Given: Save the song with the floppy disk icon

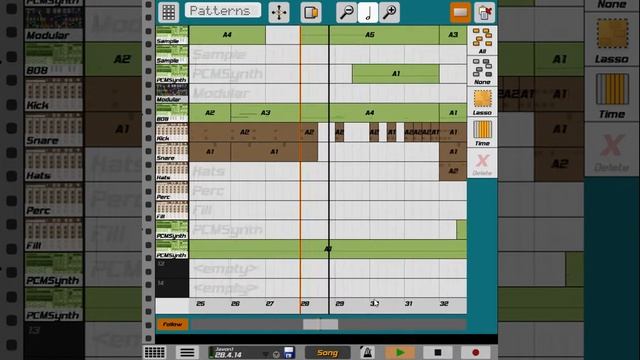Looking at the screenshot, I should click(289, 353).
